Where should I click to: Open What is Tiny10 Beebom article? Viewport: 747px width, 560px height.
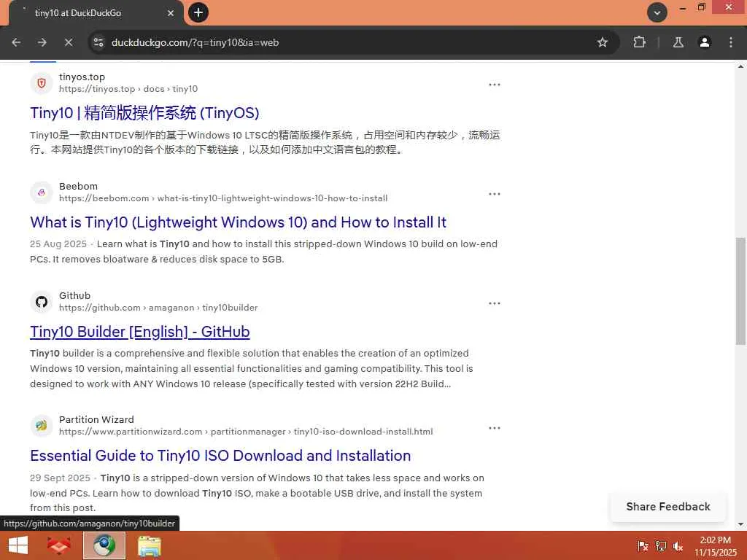coord(239,222)
